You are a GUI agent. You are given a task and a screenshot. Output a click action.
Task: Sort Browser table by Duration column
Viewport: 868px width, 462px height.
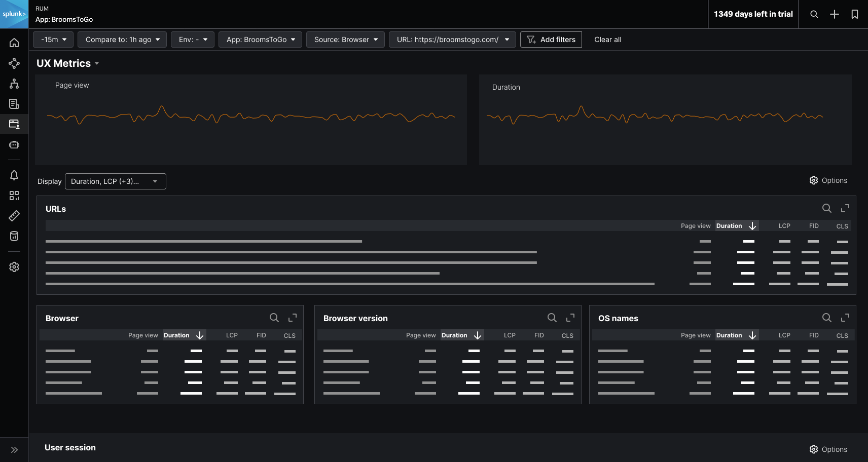click(x=184, y=335)
